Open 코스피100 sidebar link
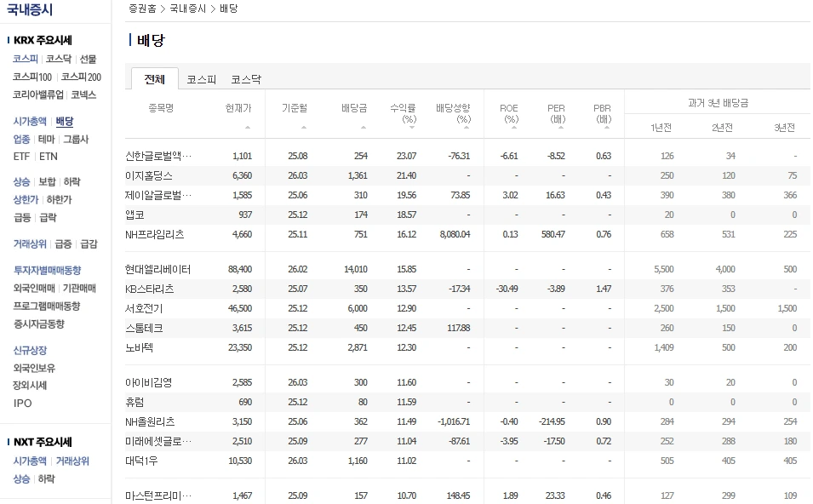 coord(32,77)
